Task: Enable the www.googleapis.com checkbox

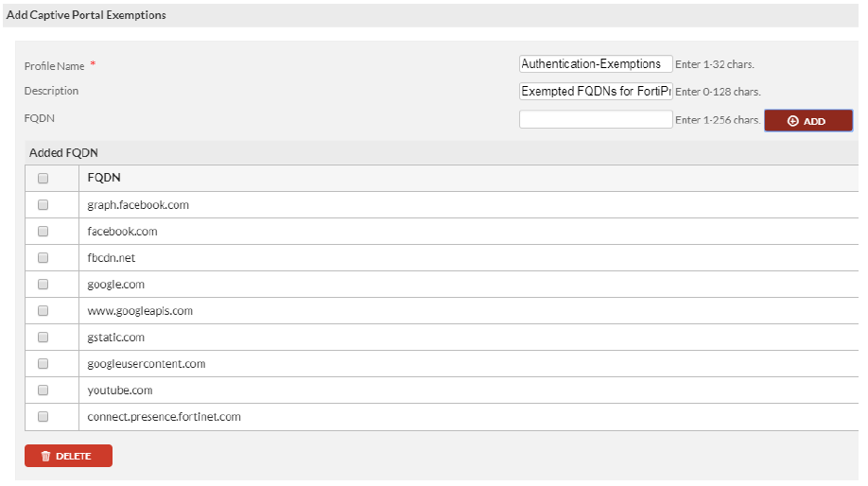Action: tap(43, 310)
